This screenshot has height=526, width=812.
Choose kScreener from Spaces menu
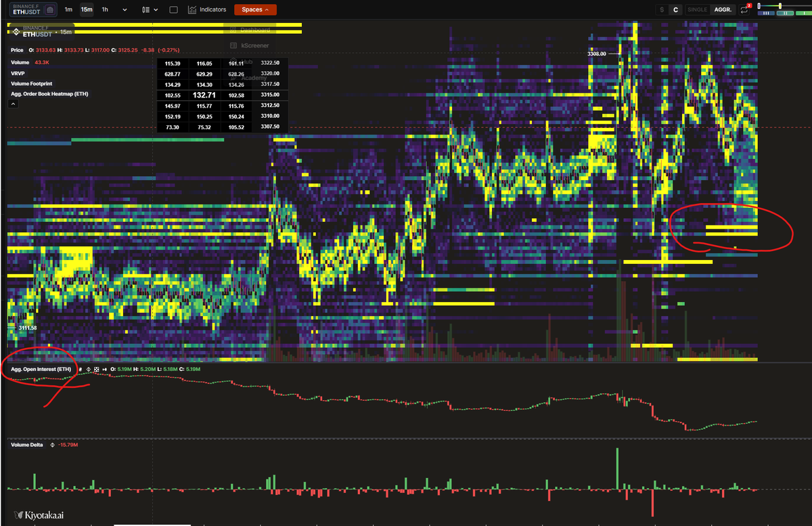point(250,45)
